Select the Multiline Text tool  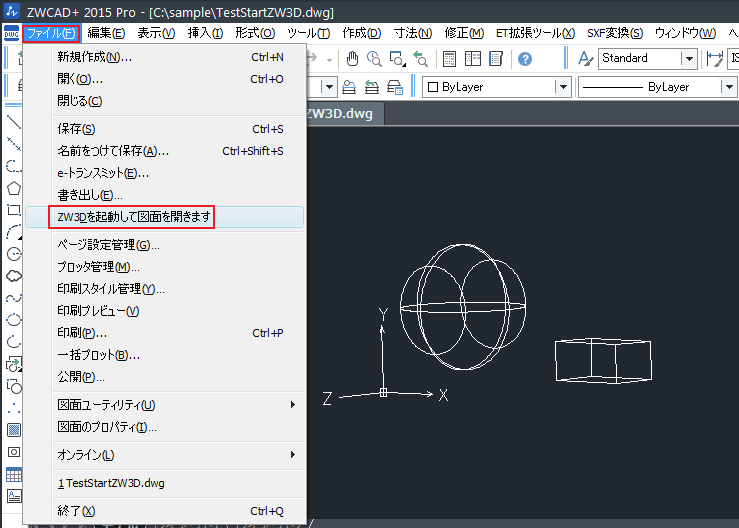point(14,496)
